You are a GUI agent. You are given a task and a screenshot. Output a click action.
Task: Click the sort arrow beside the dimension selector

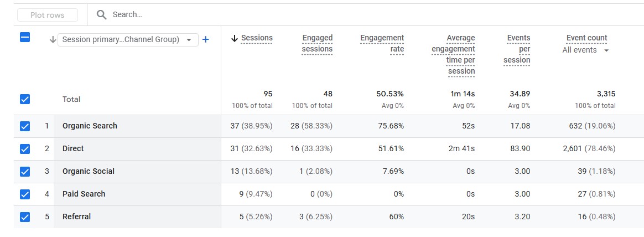[53, 40]
